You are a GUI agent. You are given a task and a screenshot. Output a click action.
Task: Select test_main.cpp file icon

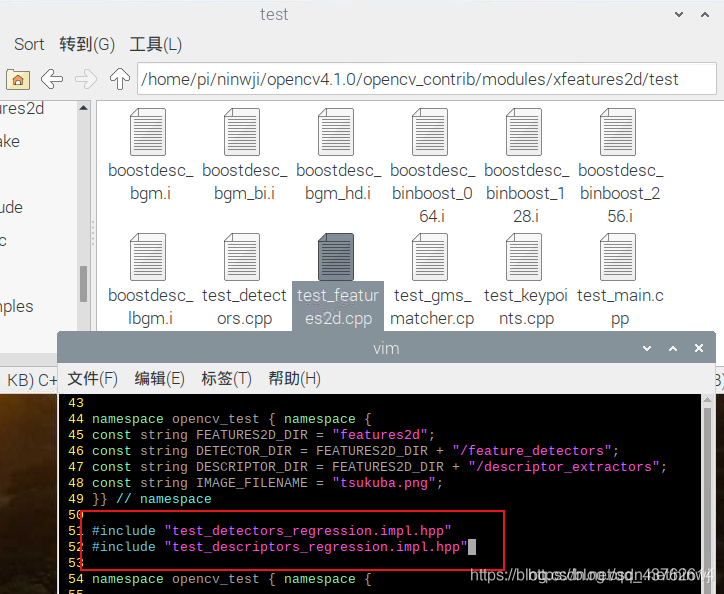(x=618, y=257)
